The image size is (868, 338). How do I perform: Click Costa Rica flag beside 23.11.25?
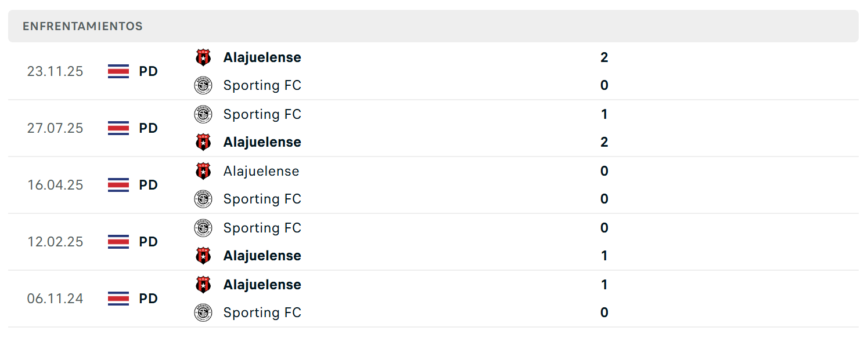[118, 71]
